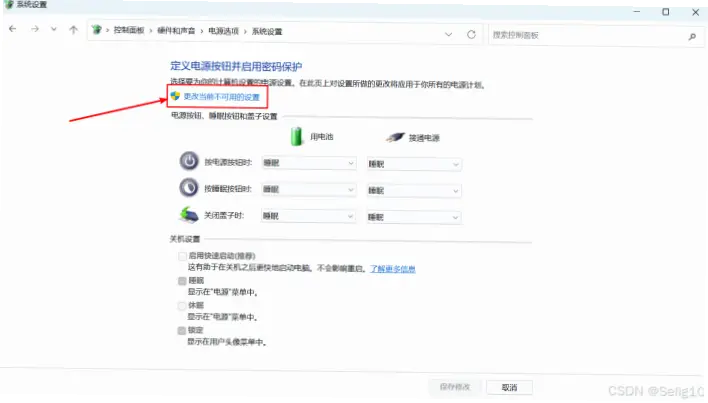
Task: Open 电源选项 breadcrumb
Action: pos(224,32)
